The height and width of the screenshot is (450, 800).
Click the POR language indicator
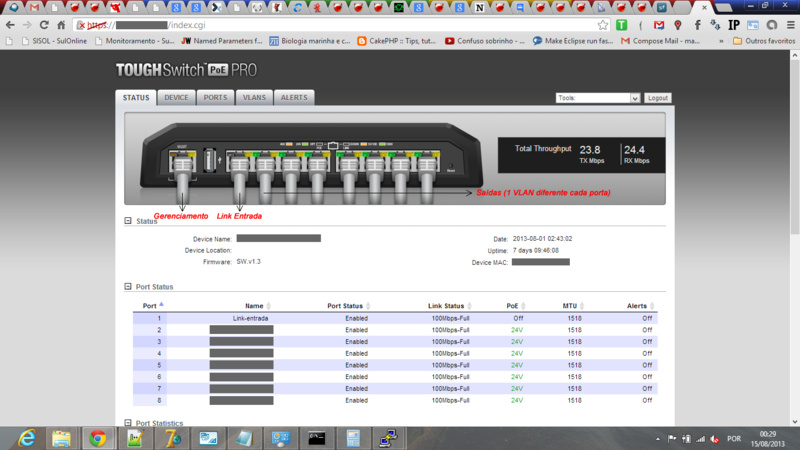734,439
